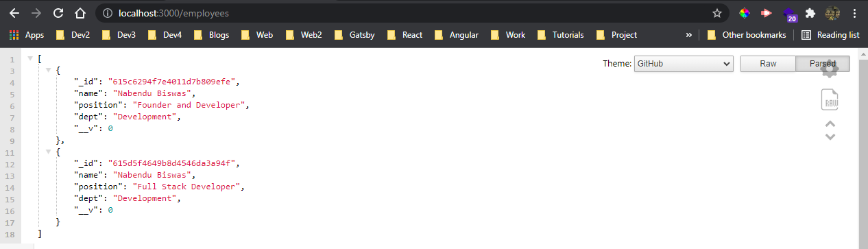Go back to the previous page
Image resolution: width=868 pixels, height=249 pixels.
pos(14,13)
